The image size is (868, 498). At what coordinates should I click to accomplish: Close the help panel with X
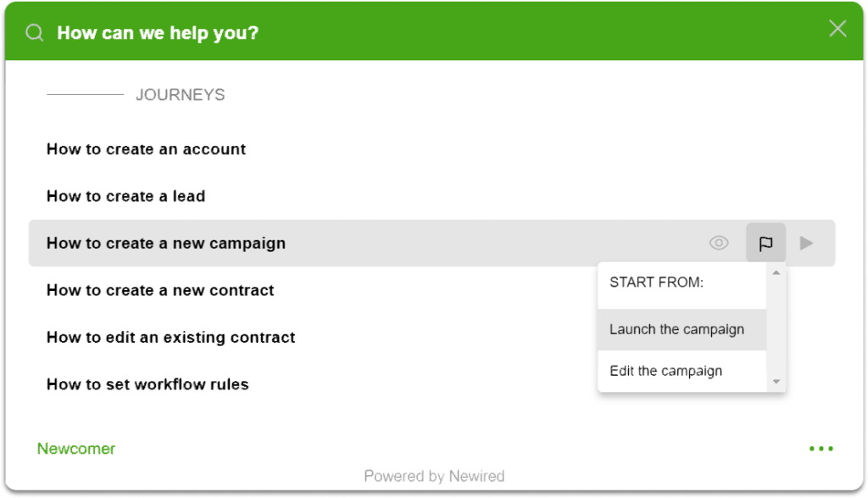[837, 28]
